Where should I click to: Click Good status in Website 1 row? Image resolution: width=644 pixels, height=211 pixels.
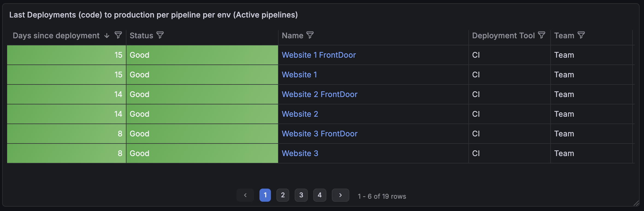[202, 75]
